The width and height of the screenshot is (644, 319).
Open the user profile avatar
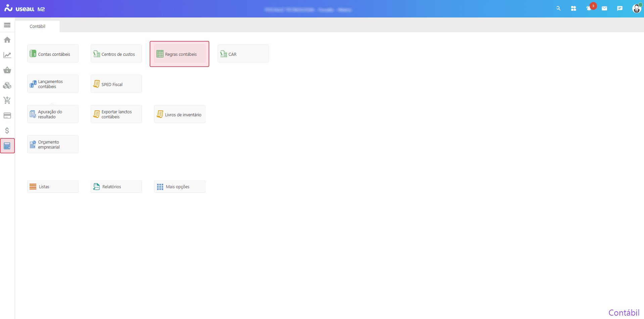tap(636, 8)
